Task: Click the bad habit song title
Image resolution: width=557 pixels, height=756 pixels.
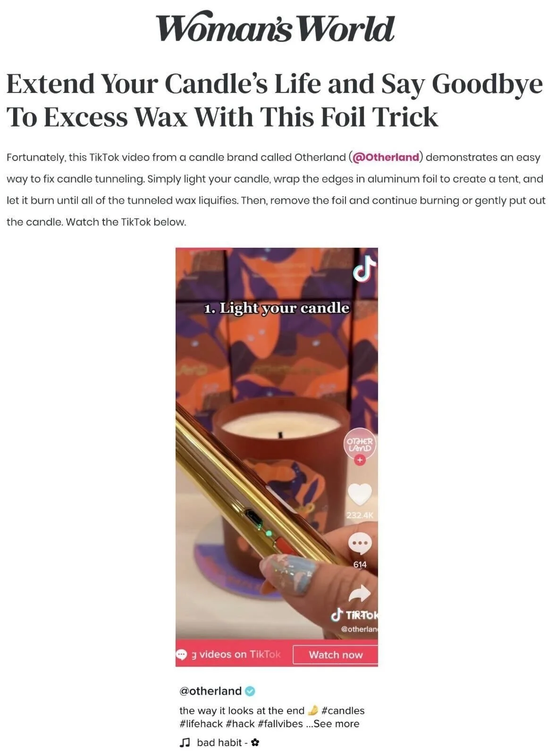Action: tap(219, 742)
